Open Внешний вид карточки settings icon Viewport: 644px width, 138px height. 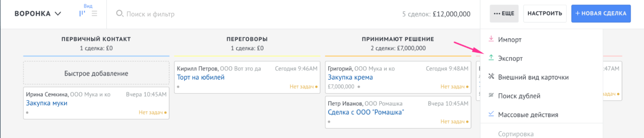(491, 77)
